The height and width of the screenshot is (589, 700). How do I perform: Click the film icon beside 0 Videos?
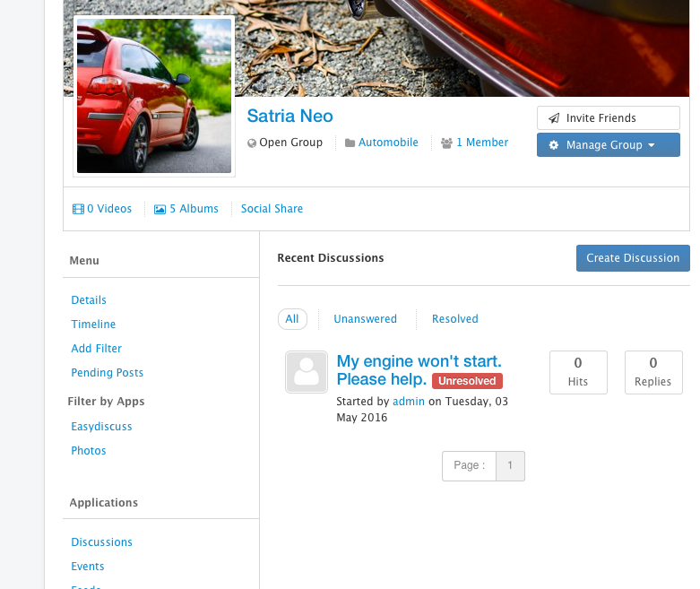point(78,209)
